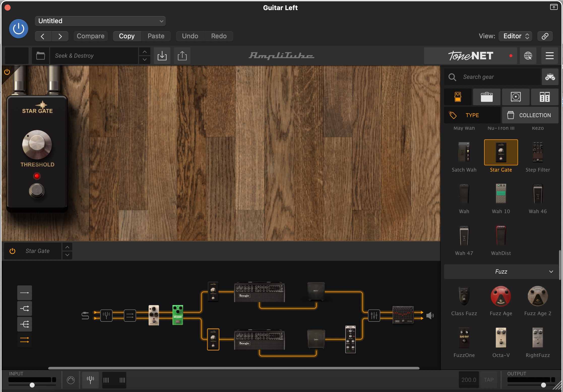The width and height of the screenshot is (563, 392).
Task: Click the Compare button
Action: tap(90, 36)
